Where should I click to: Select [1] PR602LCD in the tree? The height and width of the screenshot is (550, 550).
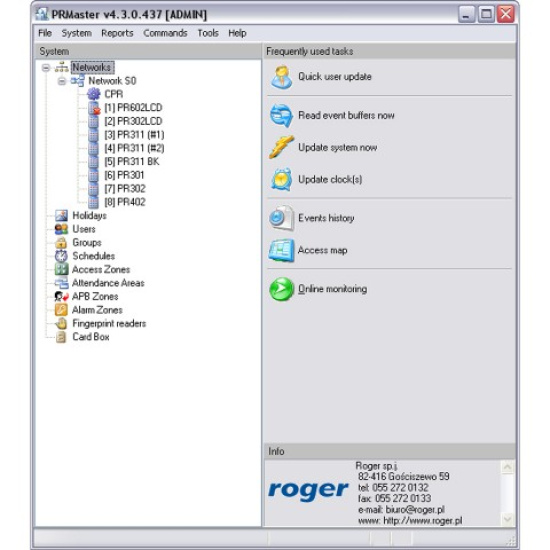[133, 108]
